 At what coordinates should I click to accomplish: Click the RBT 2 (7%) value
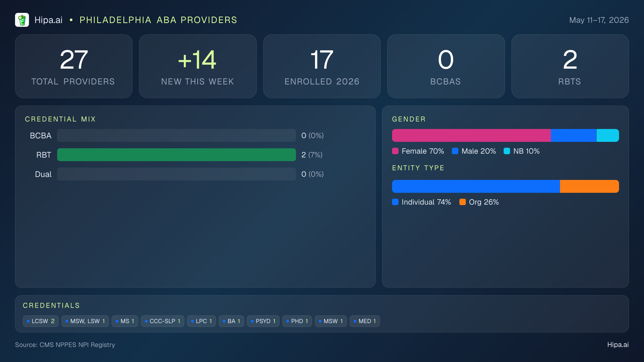coord(312,155)
